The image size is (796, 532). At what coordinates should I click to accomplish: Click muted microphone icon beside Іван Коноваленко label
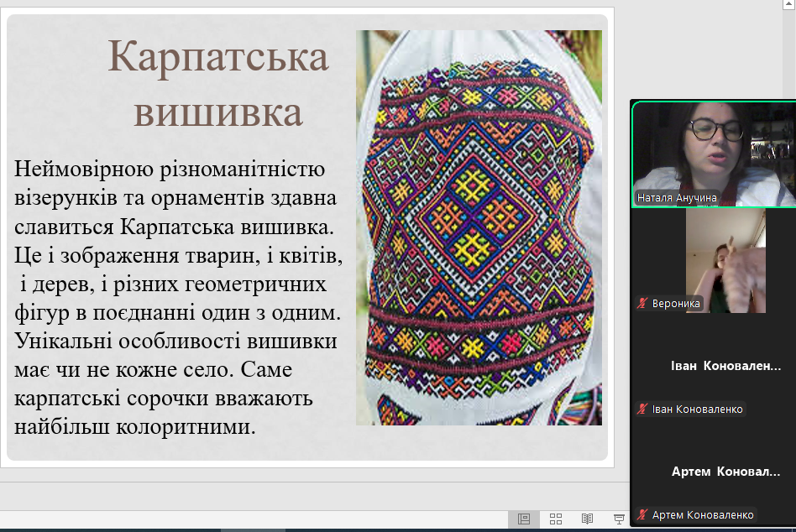click(x=642, y=409)
